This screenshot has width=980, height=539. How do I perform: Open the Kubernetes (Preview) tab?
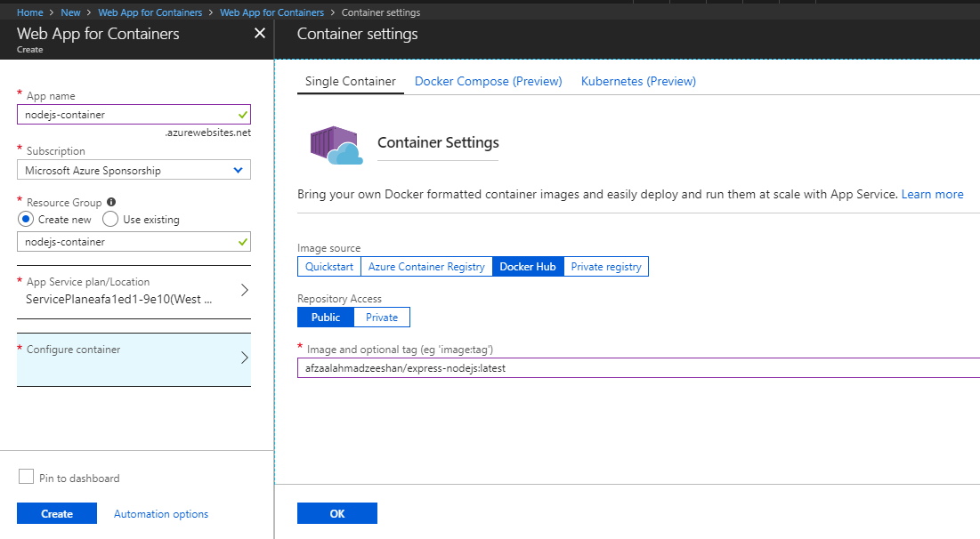pyautogui.click(x=638, y=81)
